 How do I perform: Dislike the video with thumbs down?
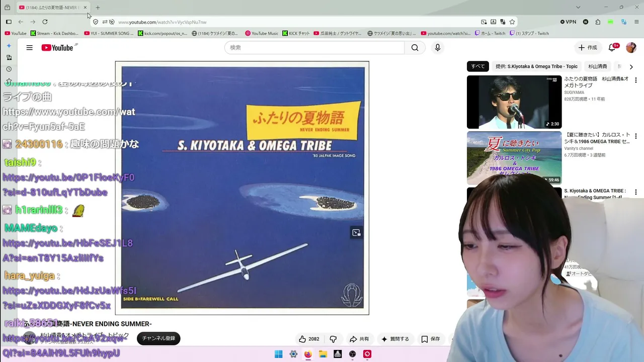333,339
